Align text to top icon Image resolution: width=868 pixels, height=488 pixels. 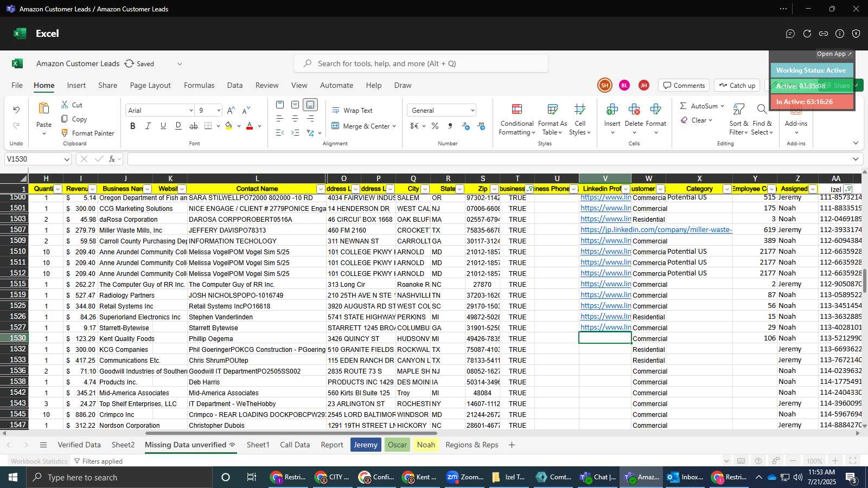pos(280,105)
